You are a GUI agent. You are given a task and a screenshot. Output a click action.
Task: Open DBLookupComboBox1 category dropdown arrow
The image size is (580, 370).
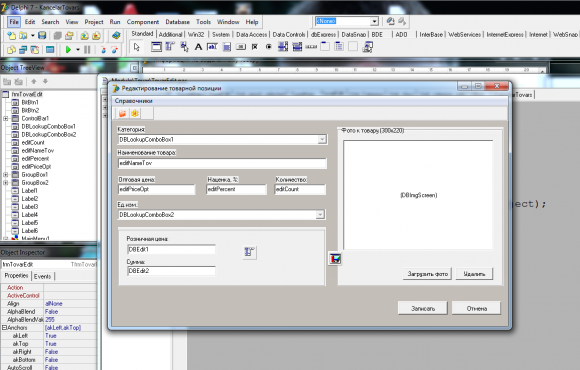coord(322,139)
